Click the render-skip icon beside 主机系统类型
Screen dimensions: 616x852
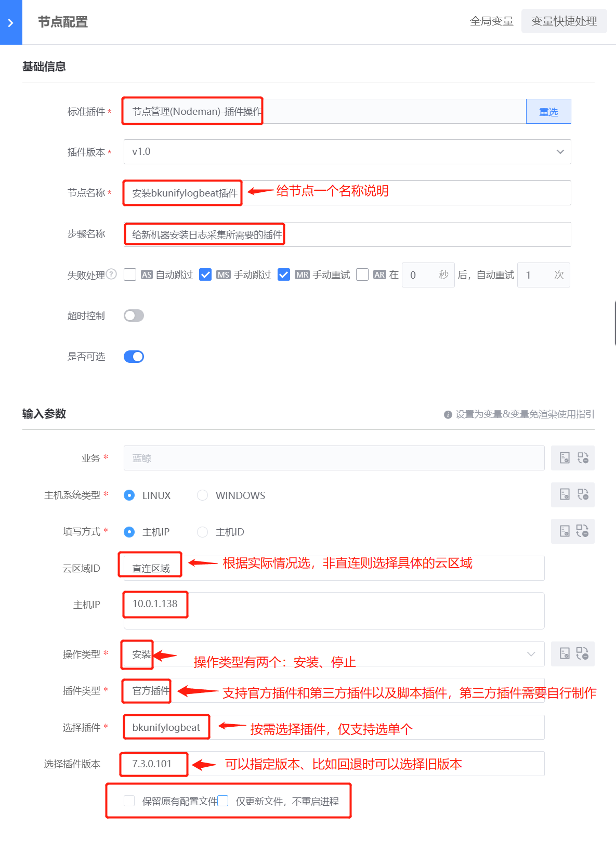point(583,494)
